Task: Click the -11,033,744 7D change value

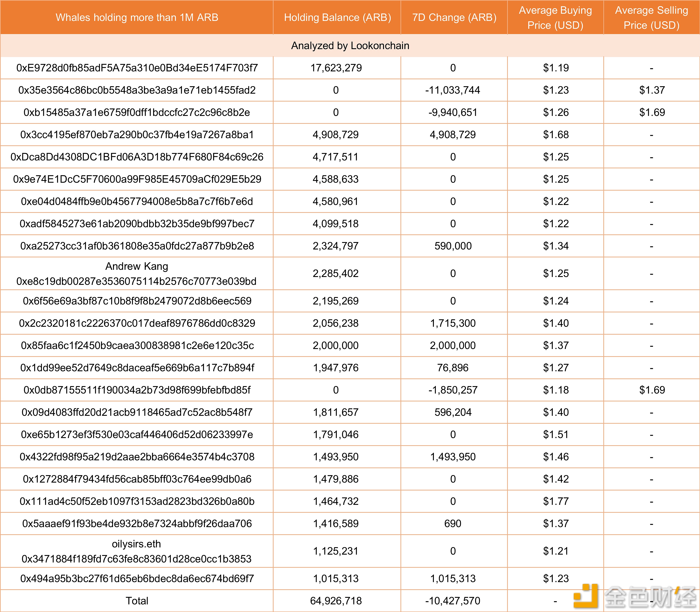Action: click(x=453, y=90)
